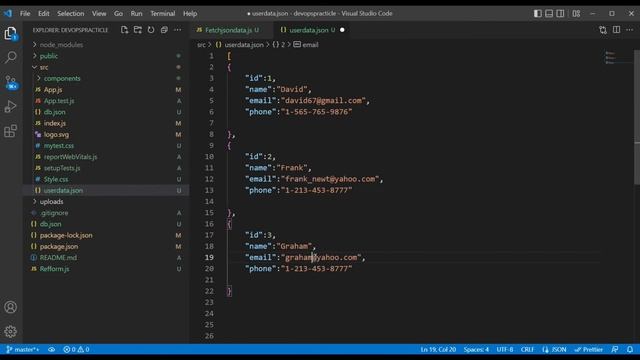Open the Extensions view
Image resolution: width=640 pixels, height=360 pixels.
click(x=11, y=131)
